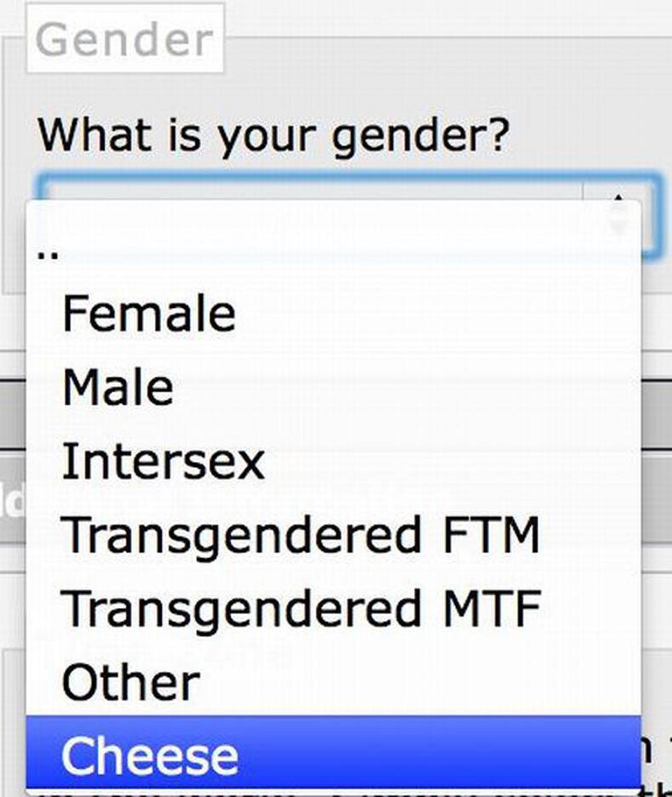Select the Female option
672x797 pixels.
[149, 314]
